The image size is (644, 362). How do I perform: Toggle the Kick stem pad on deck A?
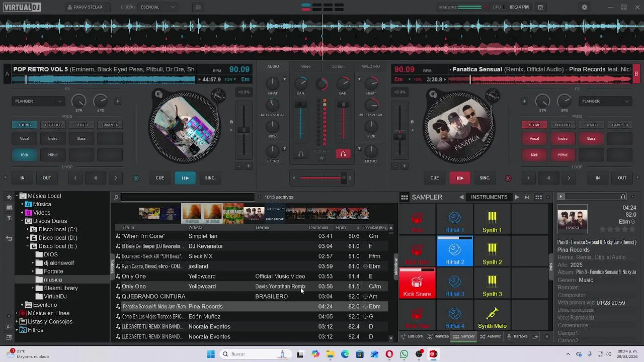pos(25,155)
